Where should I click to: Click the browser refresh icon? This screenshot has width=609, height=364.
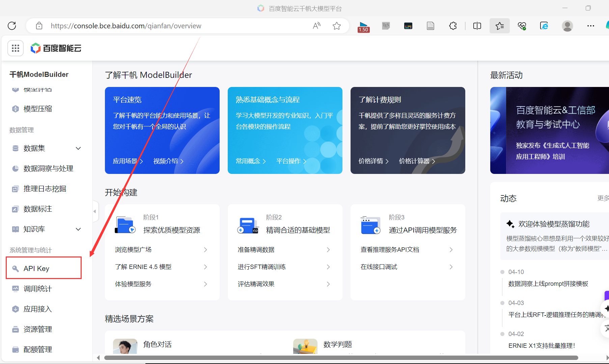tap(12, 26)
